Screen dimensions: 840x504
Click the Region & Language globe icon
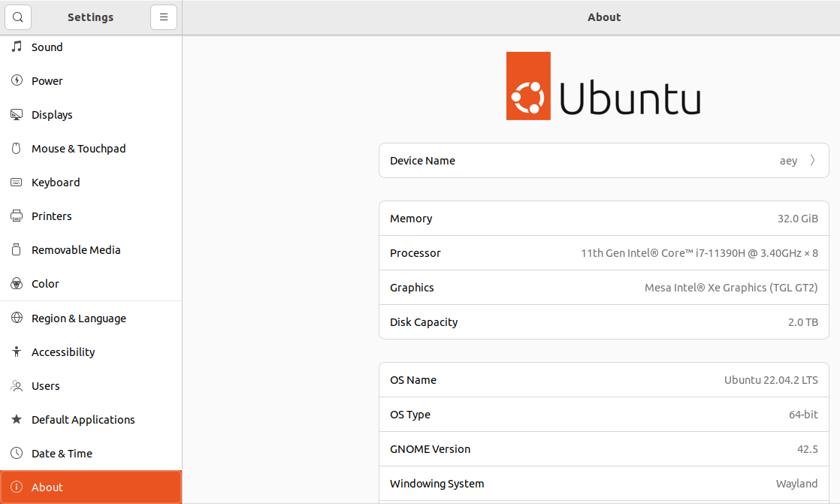[17, 318]
